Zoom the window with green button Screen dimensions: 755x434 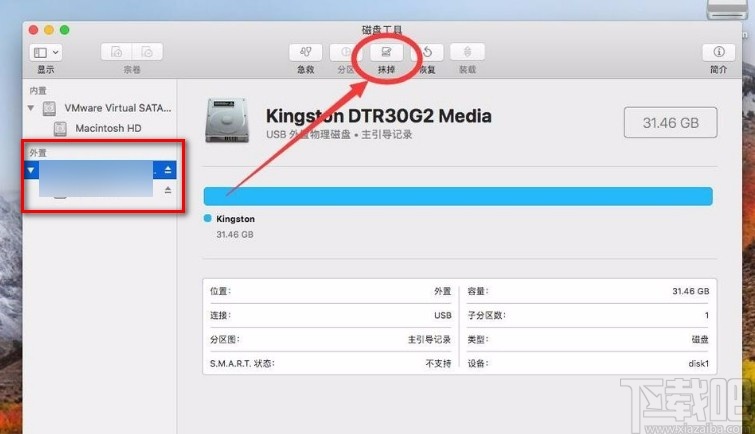64,30
